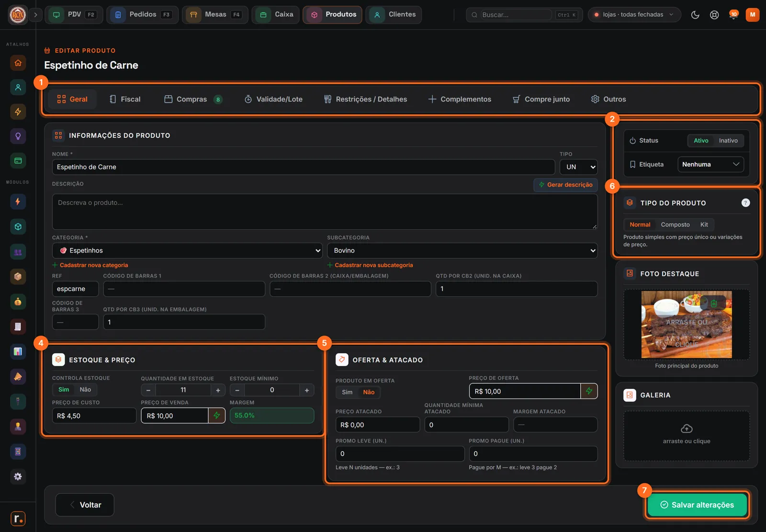
Task: Set Controla Estoque to Não
Action: pos(85,390)
